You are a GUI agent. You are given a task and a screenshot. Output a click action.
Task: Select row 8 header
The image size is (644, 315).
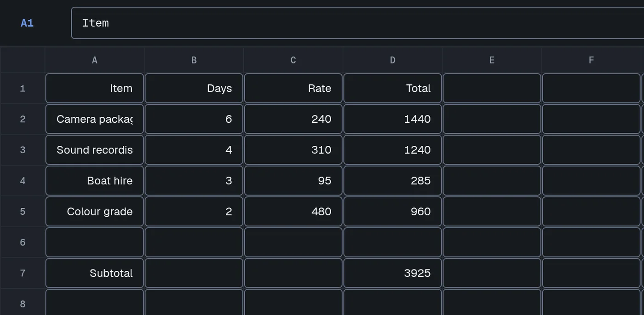point(23,302)
